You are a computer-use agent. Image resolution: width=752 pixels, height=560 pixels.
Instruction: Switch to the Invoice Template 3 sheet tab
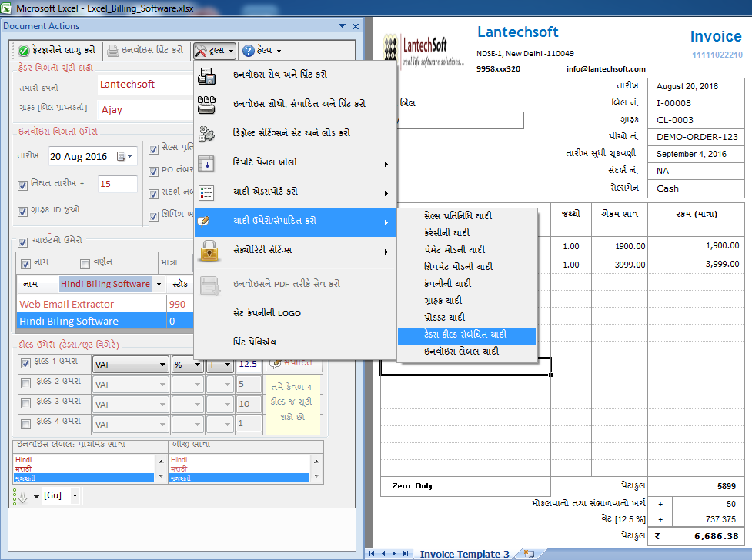pyautogui.click(x=464, y=554)
